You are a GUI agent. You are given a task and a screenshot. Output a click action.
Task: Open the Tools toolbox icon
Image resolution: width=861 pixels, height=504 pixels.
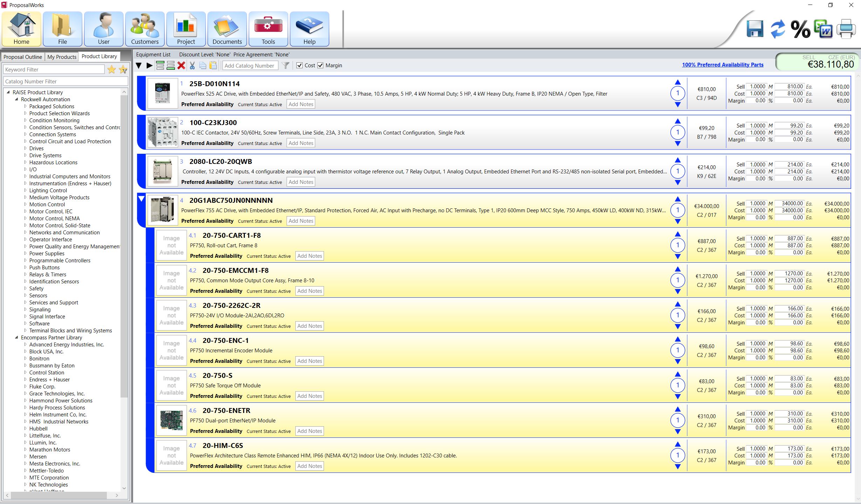coord(268,29)
